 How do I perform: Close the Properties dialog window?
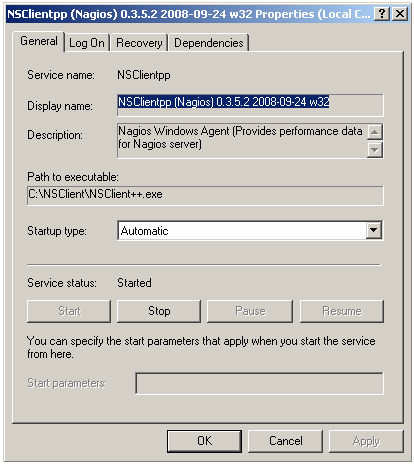click(400, 14)
